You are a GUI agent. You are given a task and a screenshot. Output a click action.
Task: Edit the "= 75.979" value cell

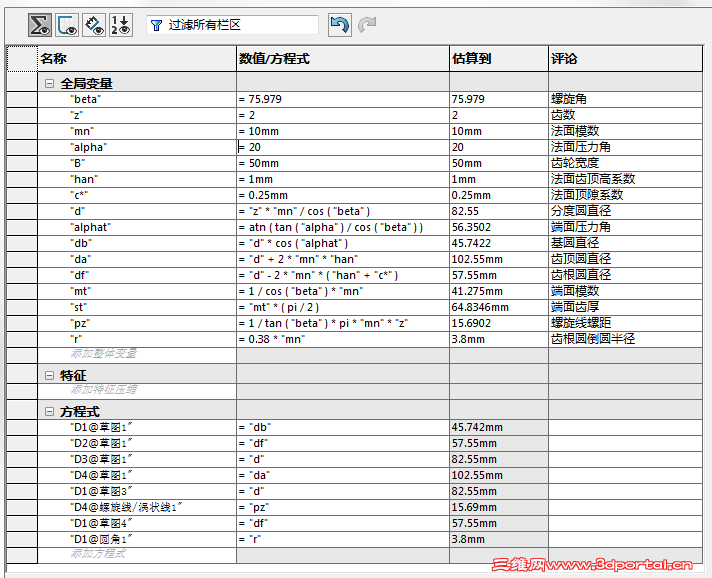coord(343,99)
